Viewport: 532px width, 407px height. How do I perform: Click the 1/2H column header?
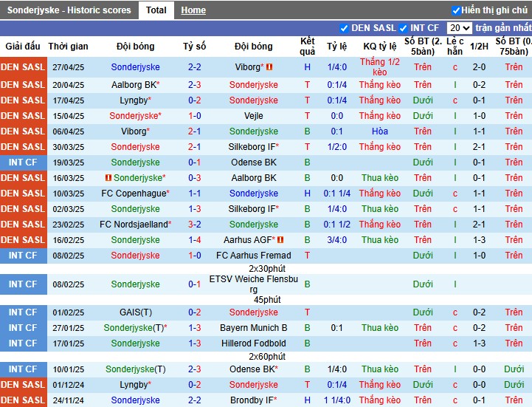coord(479,47)
